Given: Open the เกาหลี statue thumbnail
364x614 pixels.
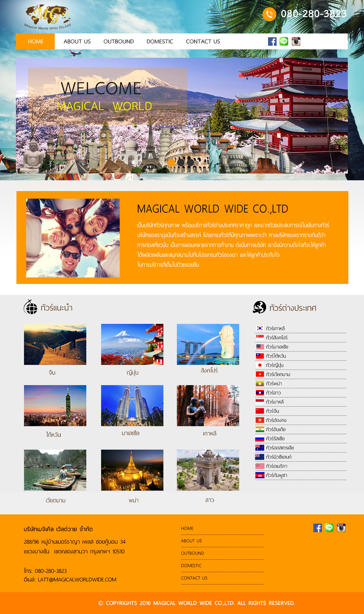Looking at the screenshot, I should pos(208,406).
